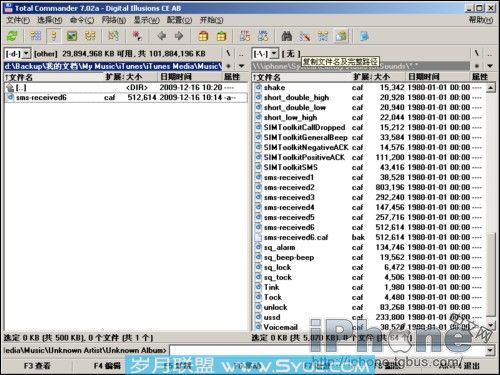Screen dimensions: 500x375
Task: Click the F4 编辑 button
Action: click(107, 366)
